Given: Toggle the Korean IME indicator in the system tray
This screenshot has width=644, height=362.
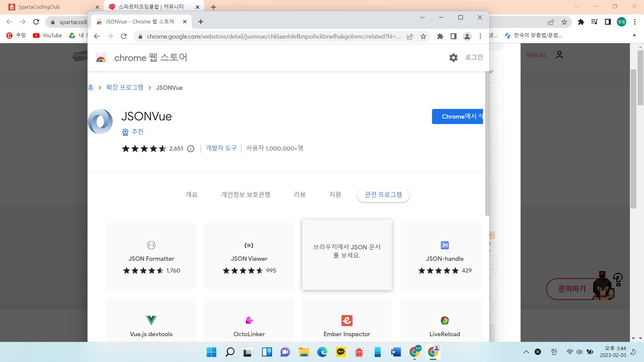Looking at the screenshot, I should [554, 352].
